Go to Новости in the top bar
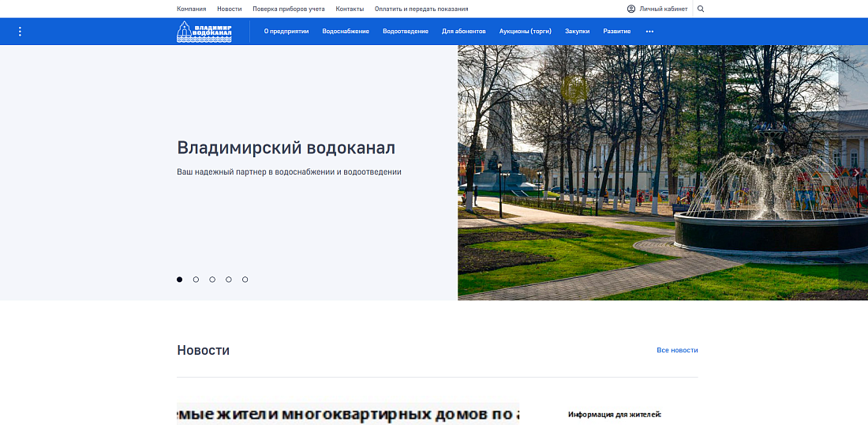Viewport: 868px width, 425px height. [230, 9]
